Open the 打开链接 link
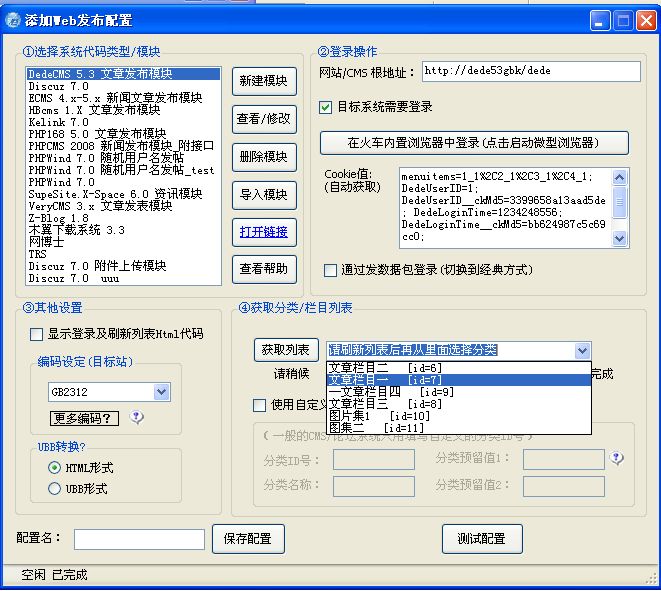Viewport: 661px width, 591px height. pyautogui.click(x=263, y=232)
